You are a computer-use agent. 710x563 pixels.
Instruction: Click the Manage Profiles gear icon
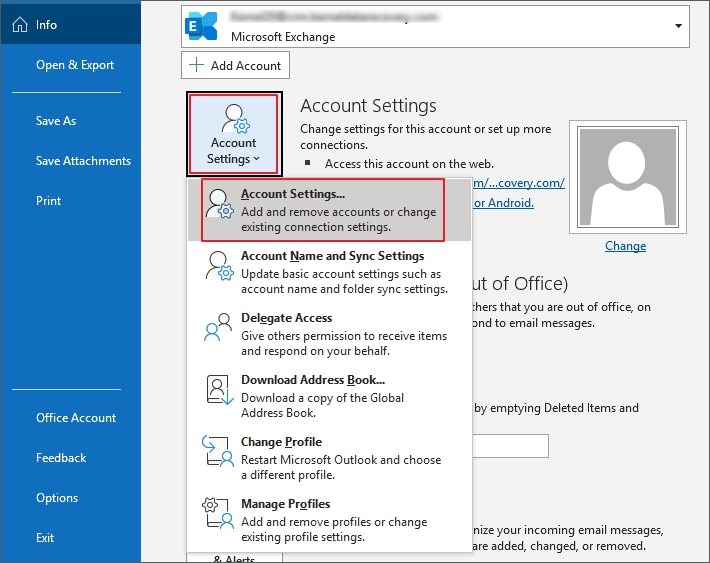pos(218,513)
